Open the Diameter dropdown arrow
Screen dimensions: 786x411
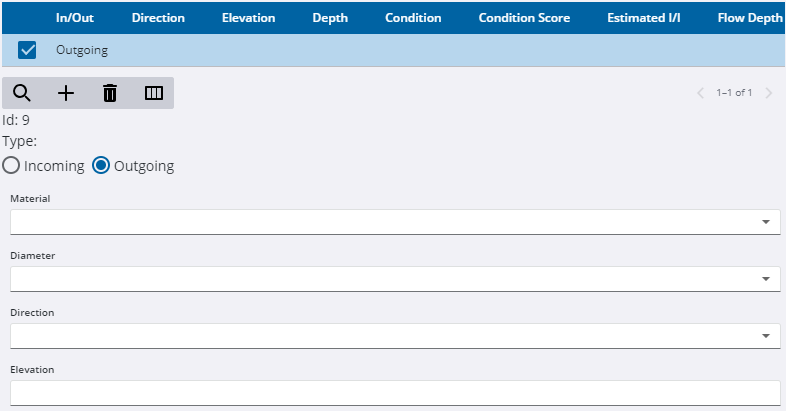765,279
